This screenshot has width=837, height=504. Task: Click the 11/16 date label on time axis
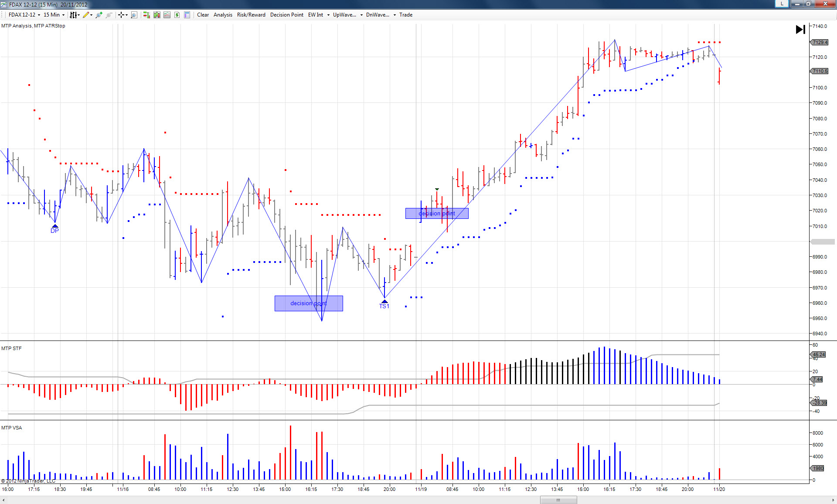tap(122, 489)
